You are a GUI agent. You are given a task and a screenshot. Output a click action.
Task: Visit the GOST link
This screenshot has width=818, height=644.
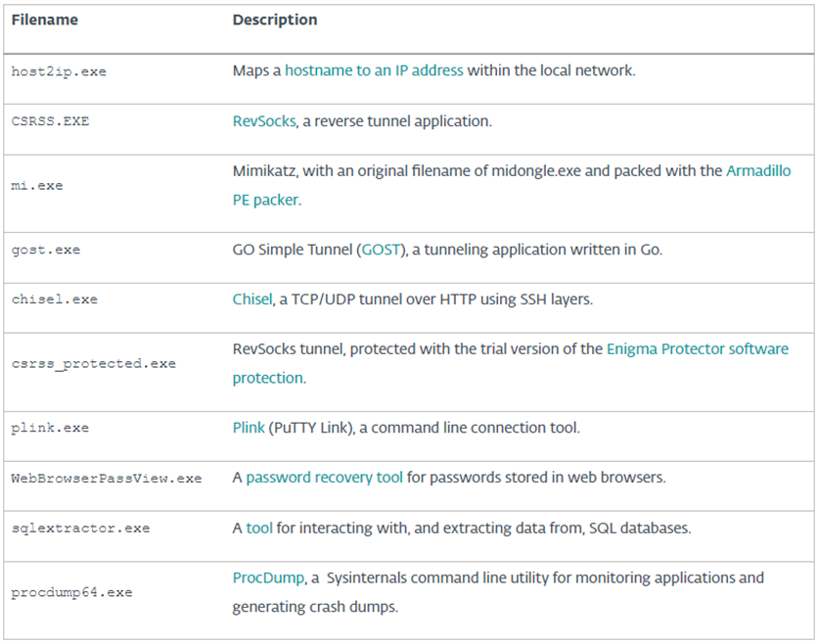coord(381,250)
